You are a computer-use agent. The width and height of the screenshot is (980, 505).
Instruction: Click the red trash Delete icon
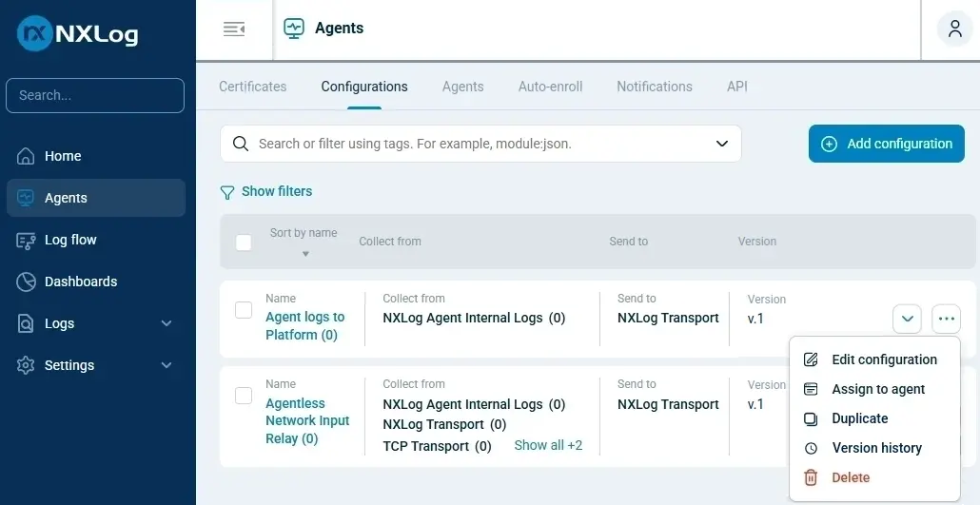811,477
